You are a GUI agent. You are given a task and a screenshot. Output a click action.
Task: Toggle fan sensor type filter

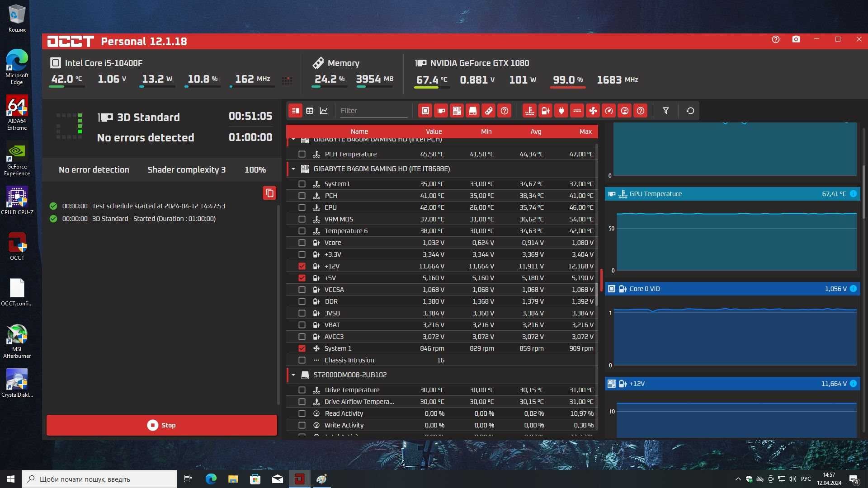pos(593,111)
